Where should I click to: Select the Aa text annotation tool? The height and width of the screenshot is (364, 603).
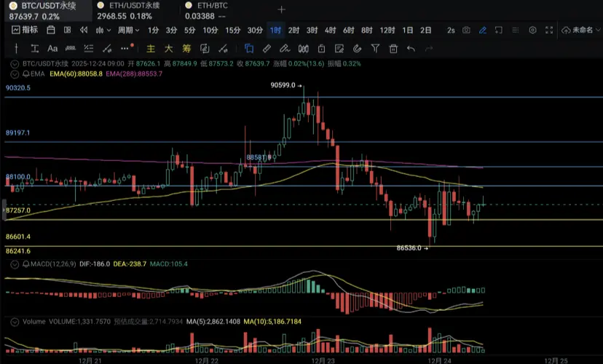(x=52, y=49)
